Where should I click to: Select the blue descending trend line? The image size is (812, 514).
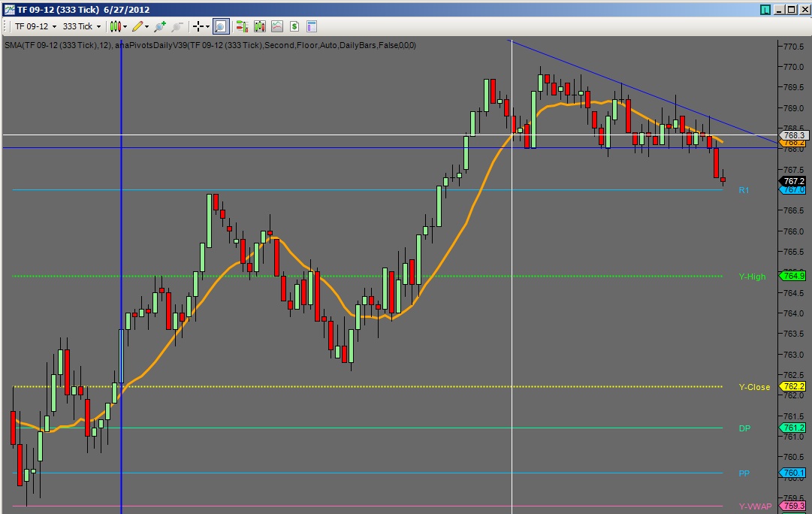642,91
